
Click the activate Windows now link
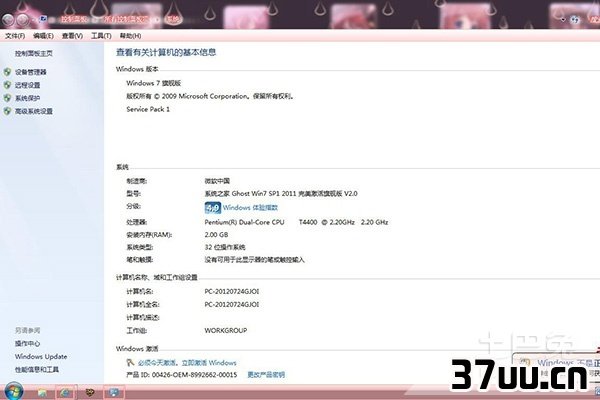tap(187, 362)
